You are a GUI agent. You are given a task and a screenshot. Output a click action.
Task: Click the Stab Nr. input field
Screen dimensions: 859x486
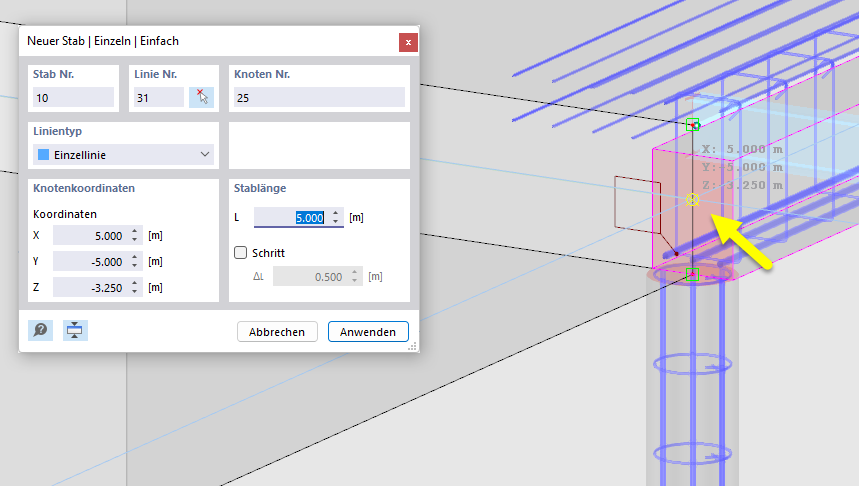[x=73, y=98]
